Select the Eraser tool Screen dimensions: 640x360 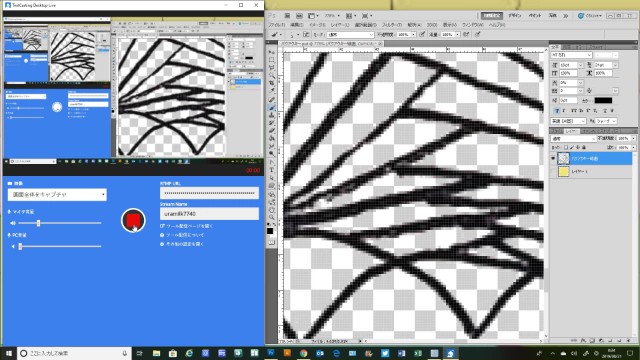(x=271, y=131)
